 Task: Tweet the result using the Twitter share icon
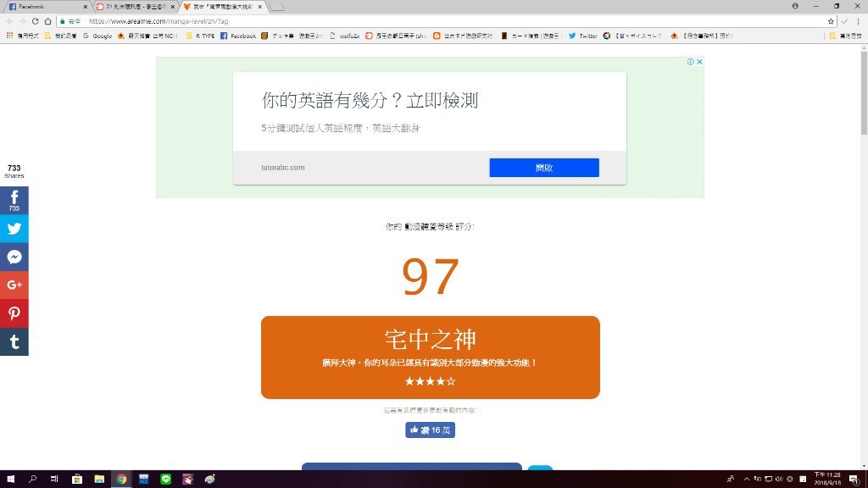click(x=14, y=229)
